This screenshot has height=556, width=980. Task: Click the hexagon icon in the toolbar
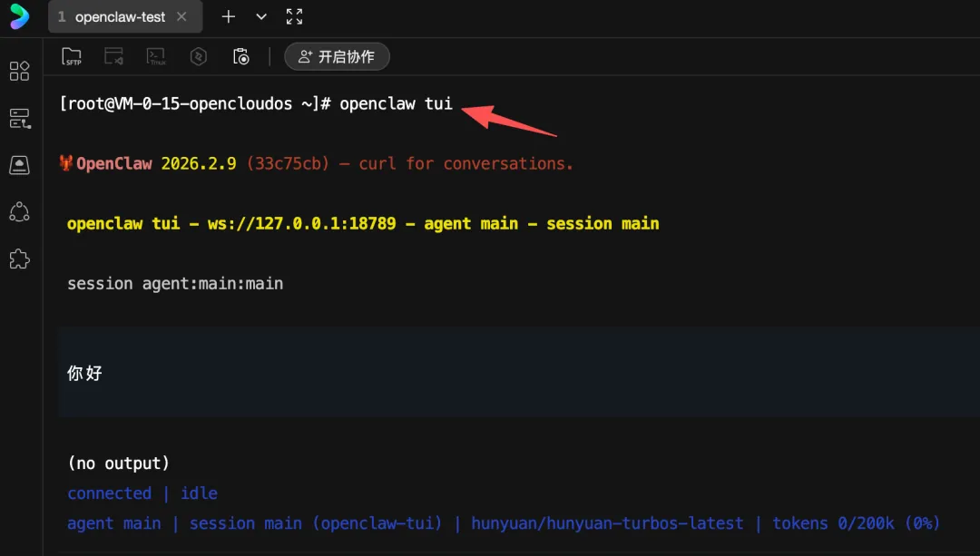199,57
